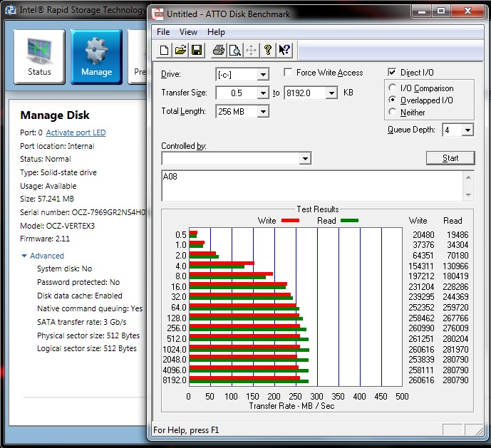
Task: Click 'Size: 57.241 MB' text
Action: (x=47, y=199)
